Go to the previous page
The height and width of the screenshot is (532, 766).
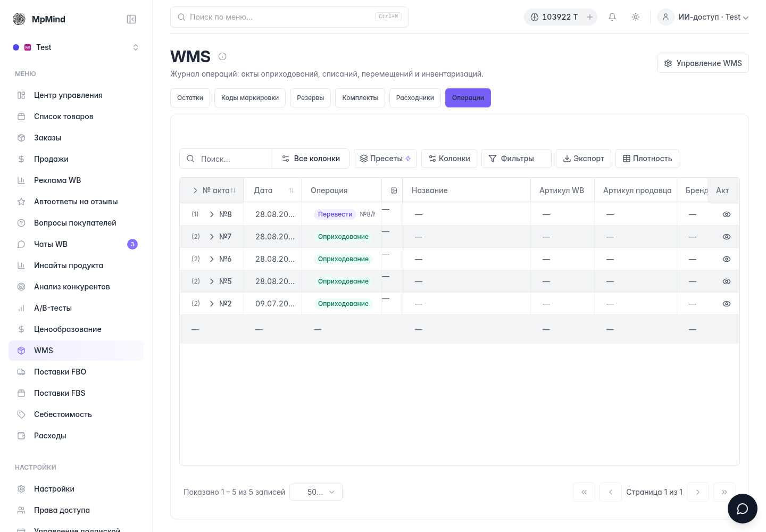pos(611,492)
